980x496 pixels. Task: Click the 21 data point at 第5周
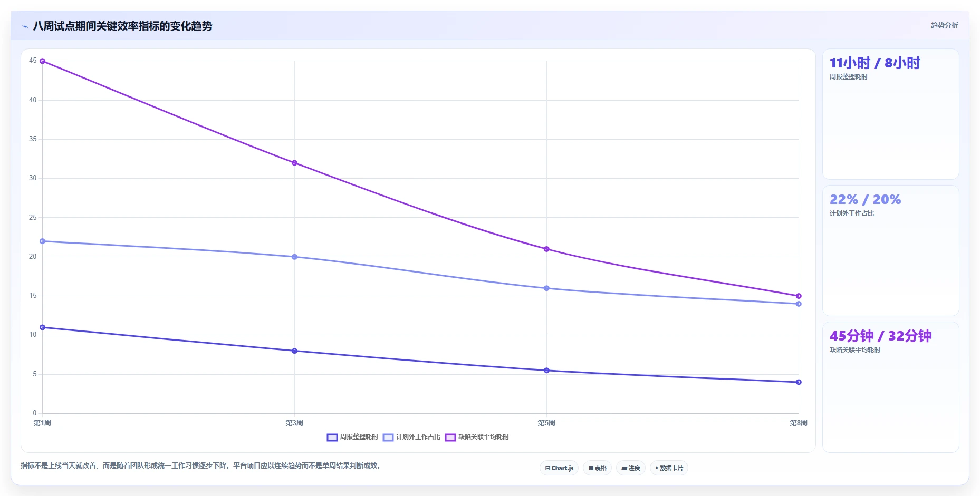(x=546, y=249)
